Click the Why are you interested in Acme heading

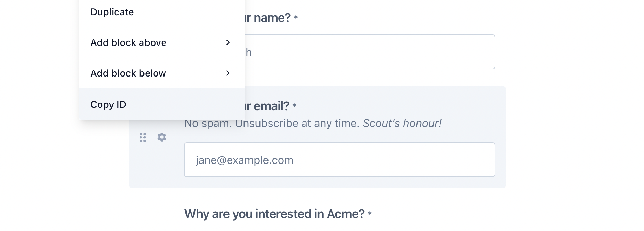(x=274, y=214)
